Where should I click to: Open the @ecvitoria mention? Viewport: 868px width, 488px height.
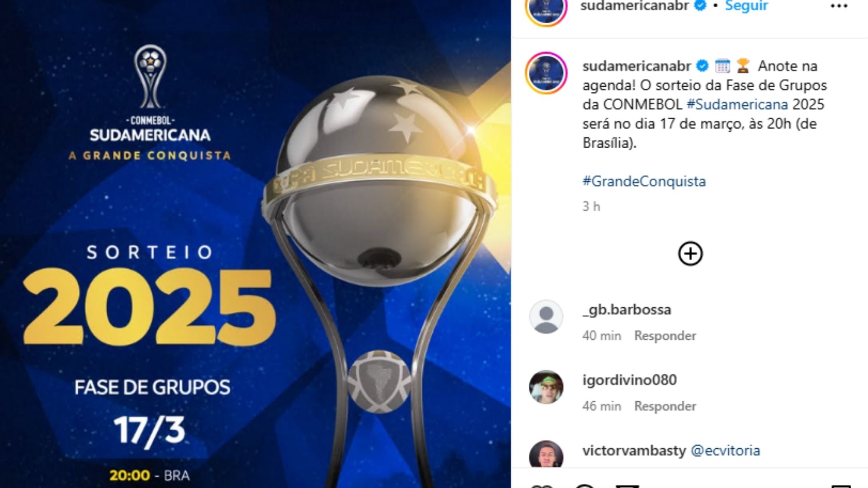(x=726, y=450)
